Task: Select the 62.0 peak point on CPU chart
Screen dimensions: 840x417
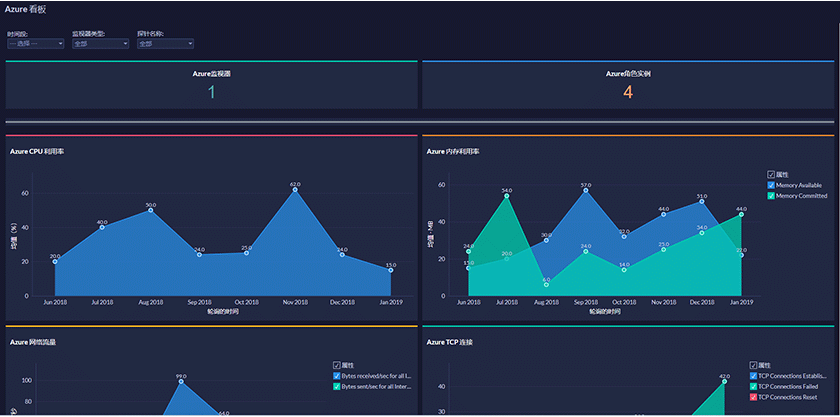Action: pos(295,190)
